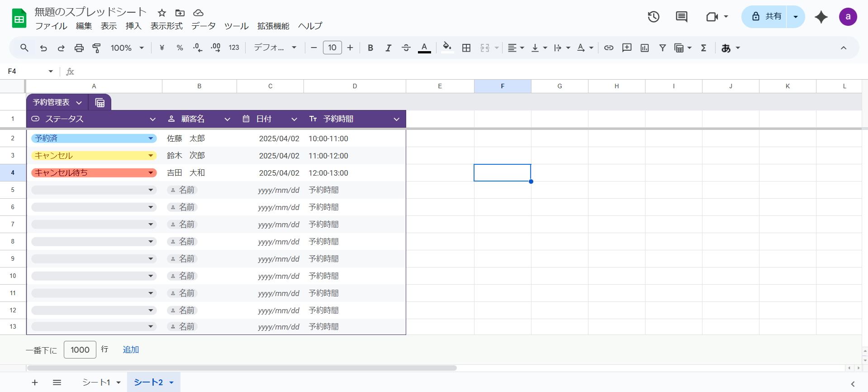The height and width of the screenshot is (392, 868).
Task: Click the row count input field
Action: point(80,350)
